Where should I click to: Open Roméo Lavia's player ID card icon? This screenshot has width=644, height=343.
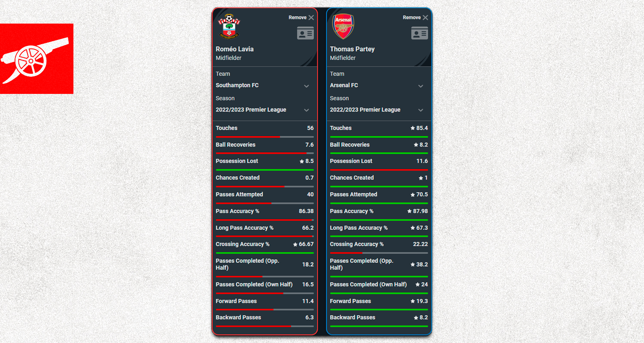[x=305, y=33]
